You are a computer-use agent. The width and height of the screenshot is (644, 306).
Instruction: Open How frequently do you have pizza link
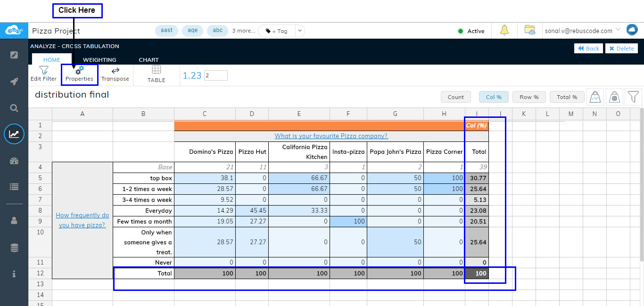coord(83,220)
